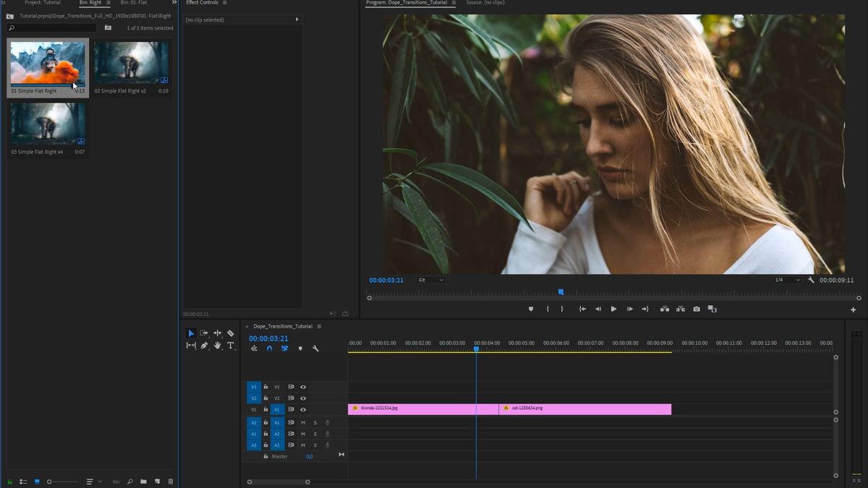This screenshot has width=868, height=488.
Task: Mute audio track A1
Action: tap(303, 422)
